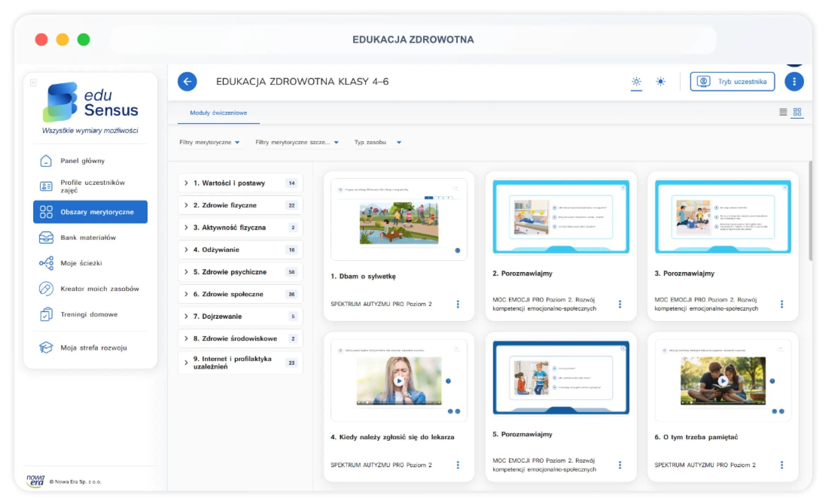The image size is (827, 504).
Task: Expand 6. Zdrowie społeczne category
Action: coord(240,294)
